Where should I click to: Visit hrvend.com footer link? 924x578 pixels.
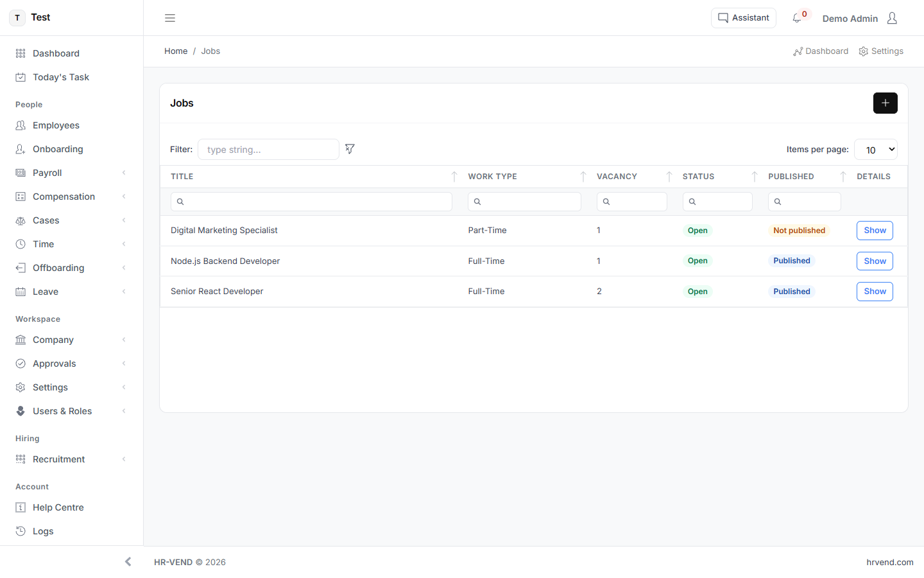click(x=890, y=562)
